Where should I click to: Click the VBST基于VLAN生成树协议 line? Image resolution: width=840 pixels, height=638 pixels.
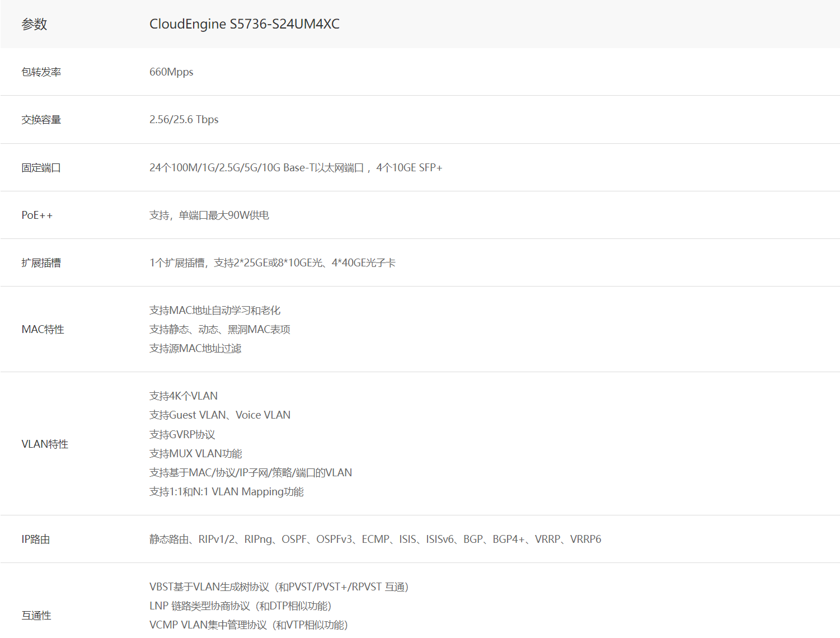(x=279, y=587)
